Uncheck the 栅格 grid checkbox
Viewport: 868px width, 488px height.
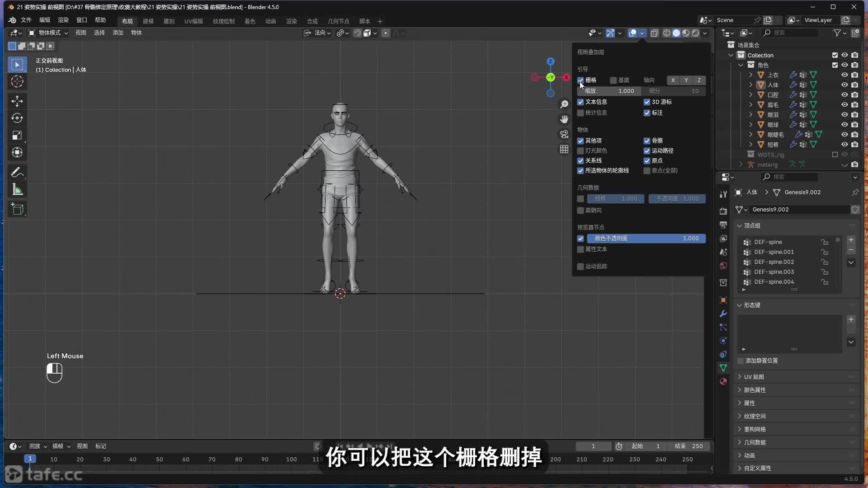coord(580,80)
